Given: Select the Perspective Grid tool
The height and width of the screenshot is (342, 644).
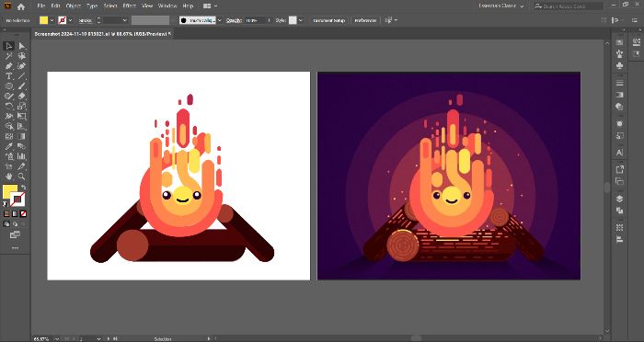Looking at the screenshot, I should 22,127.
